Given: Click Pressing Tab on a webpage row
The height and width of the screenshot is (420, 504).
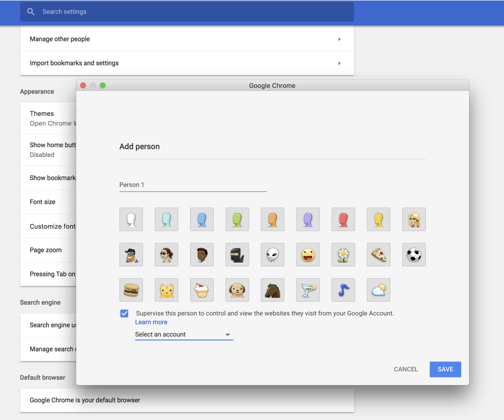Looking at the screenshot, I should click(48, 274).
